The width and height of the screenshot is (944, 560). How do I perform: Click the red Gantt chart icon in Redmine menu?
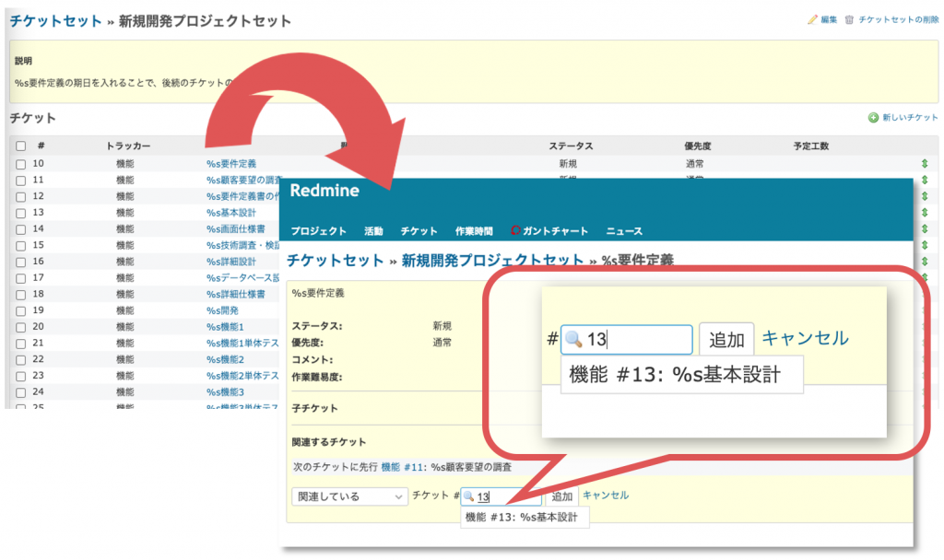pyautogui.click(x=515, y=230)
